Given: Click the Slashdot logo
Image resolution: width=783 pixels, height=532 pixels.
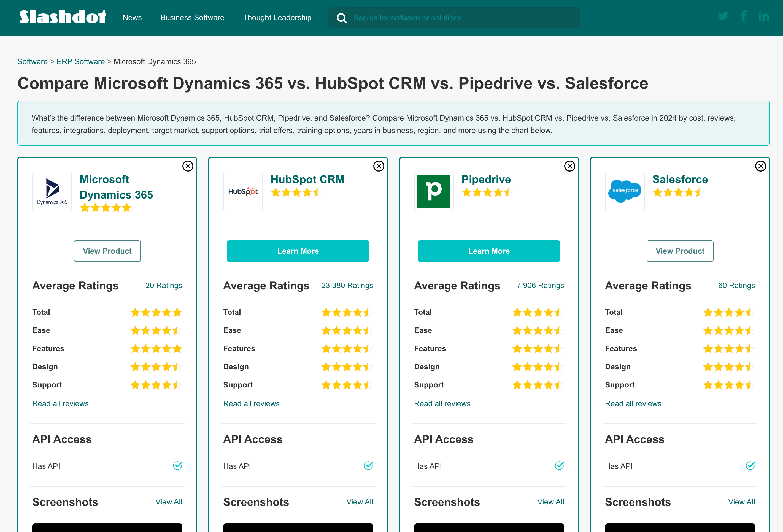Looking at the screenshot, I should click(x=62, y=17).
